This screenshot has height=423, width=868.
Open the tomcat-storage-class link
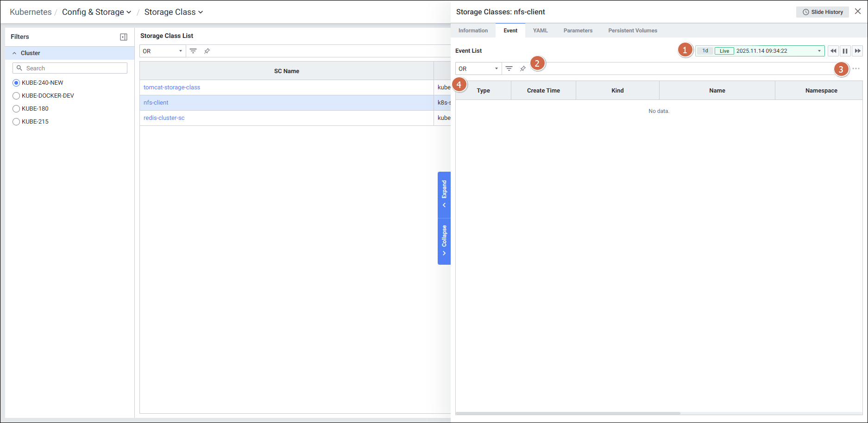(x=172, y=87)
